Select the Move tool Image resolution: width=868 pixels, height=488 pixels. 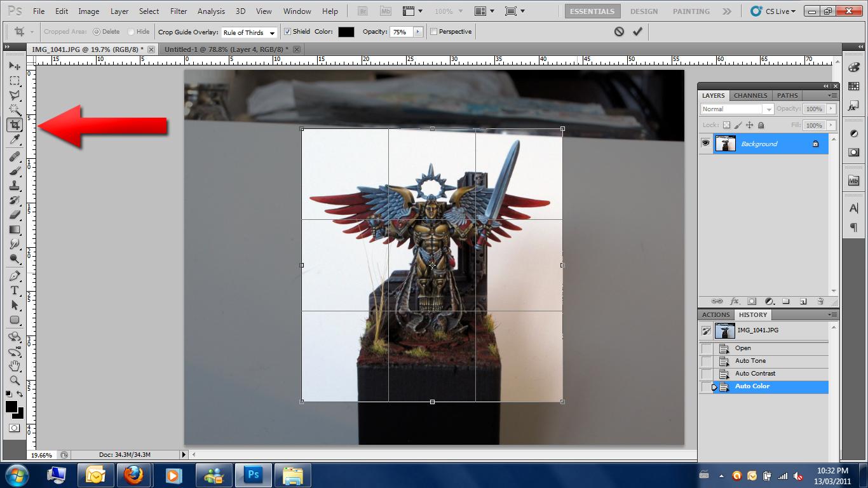15,66
